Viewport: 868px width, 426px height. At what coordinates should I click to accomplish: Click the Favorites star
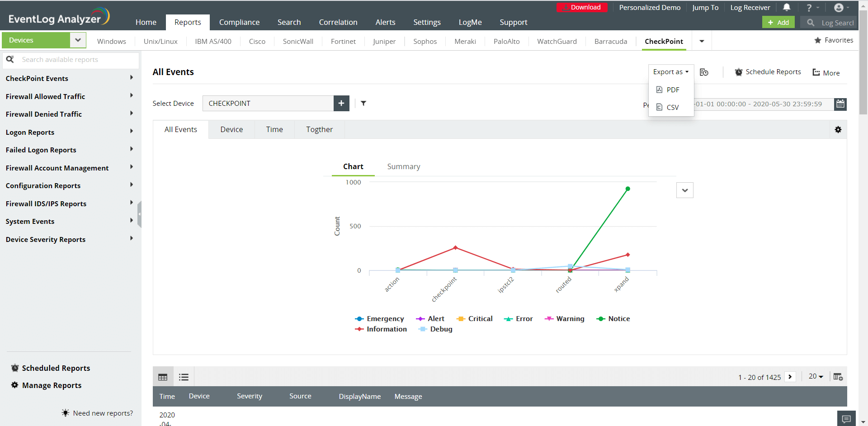point(818,40)
